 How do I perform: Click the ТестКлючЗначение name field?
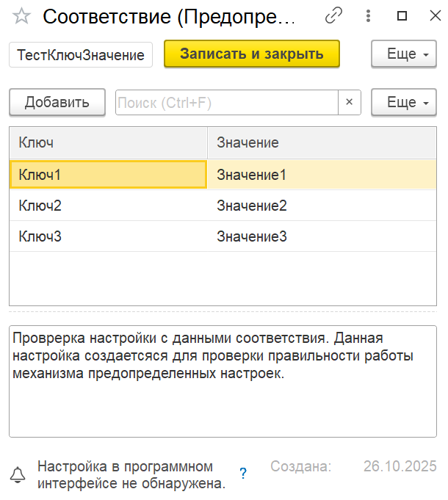[81, 54]
